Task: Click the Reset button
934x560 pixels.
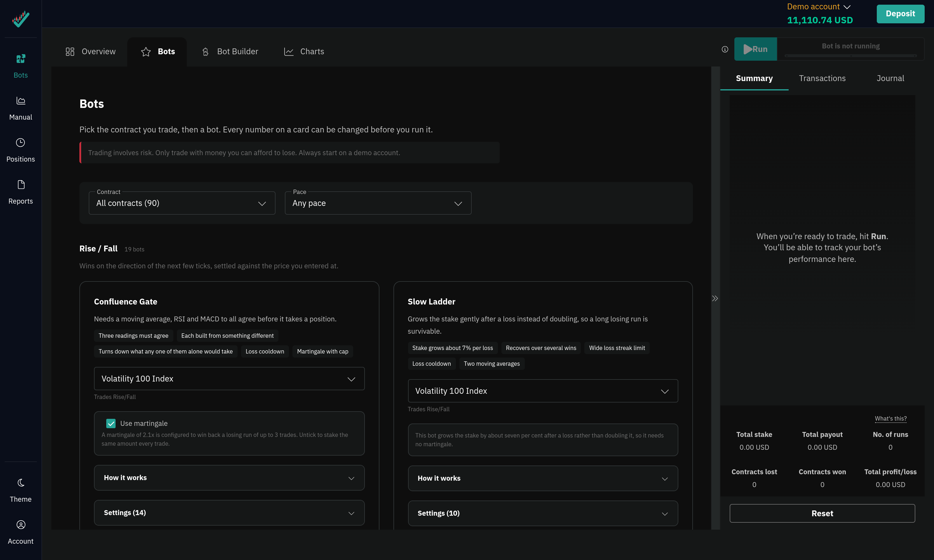Action: click(822, 513)
